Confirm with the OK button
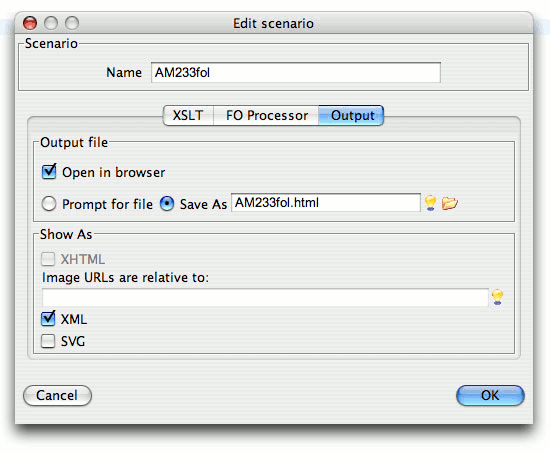This screenshot has height=454, width=550. [x=490, y=395]
